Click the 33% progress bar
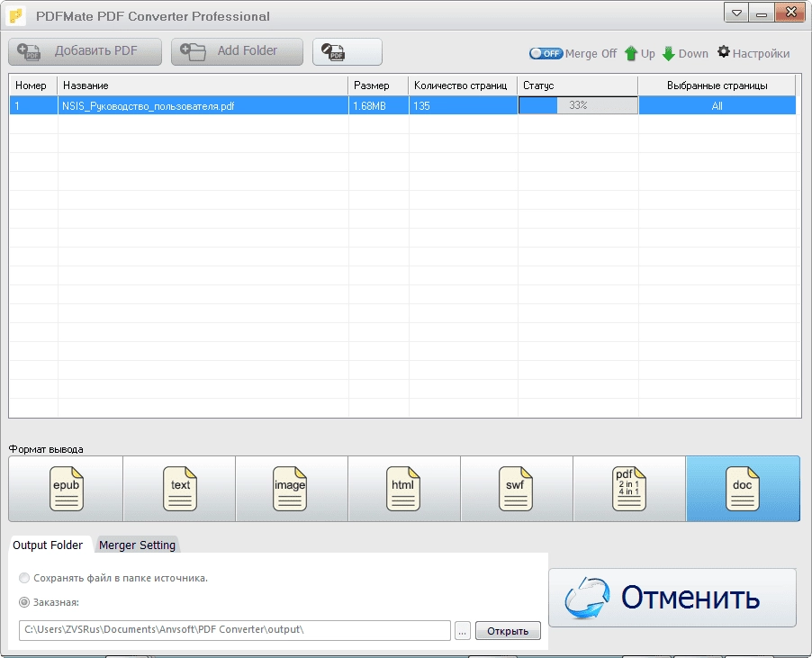 578,105
